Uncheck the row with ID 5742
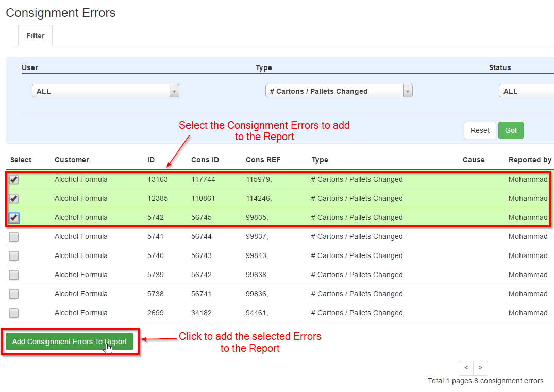This screenshot has height=392, width=554. coord(13,217)
